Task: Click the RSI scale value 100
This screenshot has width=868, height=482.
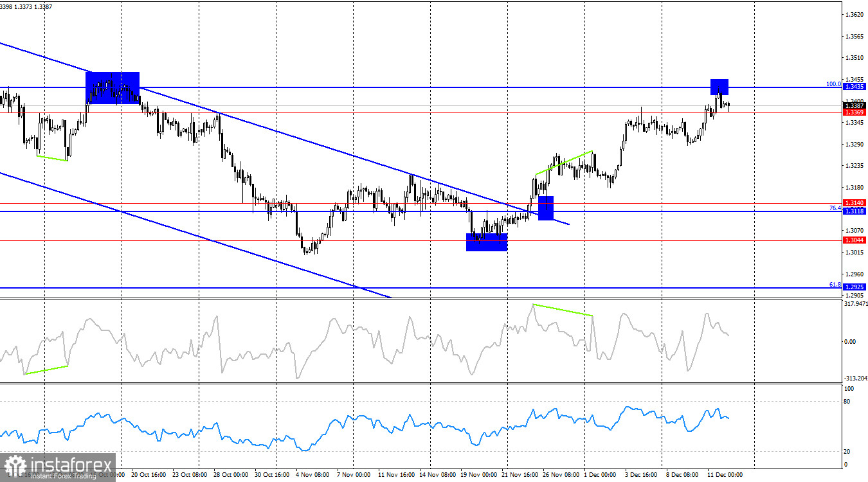Action: 849,389
